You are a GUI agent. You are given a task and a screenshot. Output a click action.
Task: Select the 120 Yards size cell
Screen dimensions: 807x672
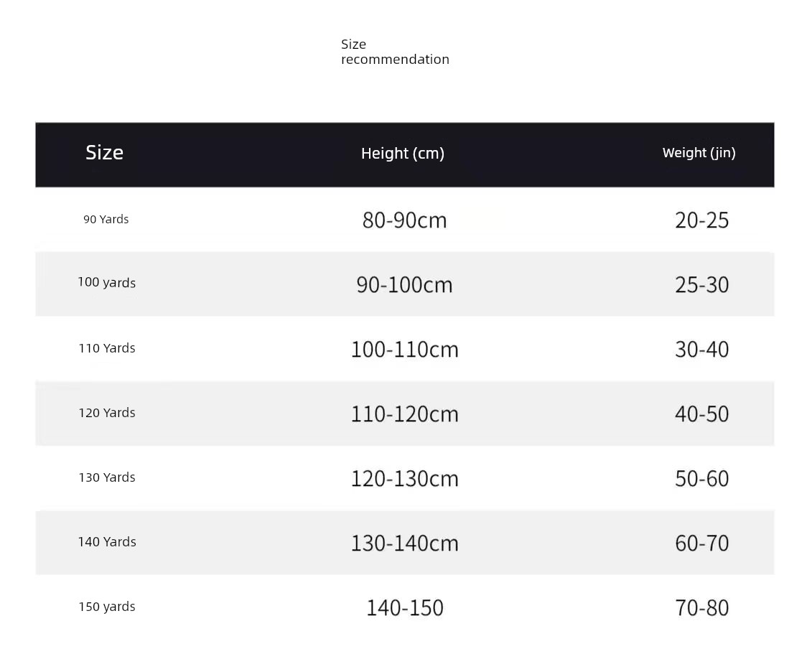[107, 413]
